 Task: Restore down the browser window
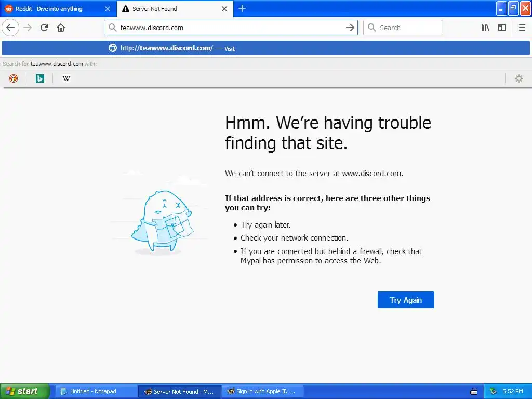point(513,8)
